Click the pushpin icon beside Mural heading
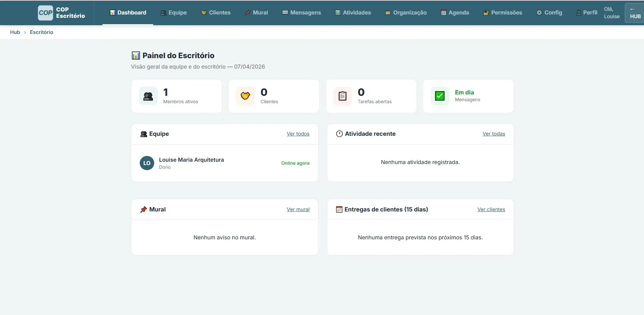Image resolution: width=644 pixels, height=315 pixels. pos(143,209)
